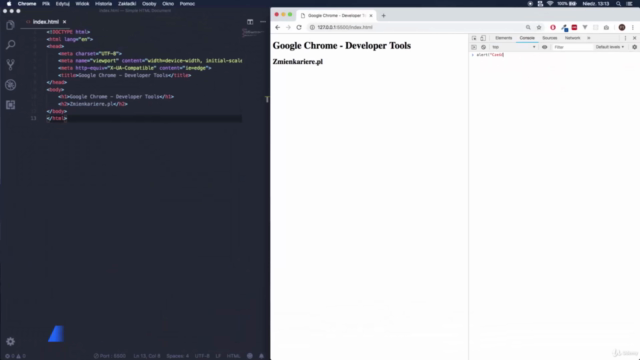Click the LF line ending status
Viewport: 640px width, 360px height.
(218, 356)
